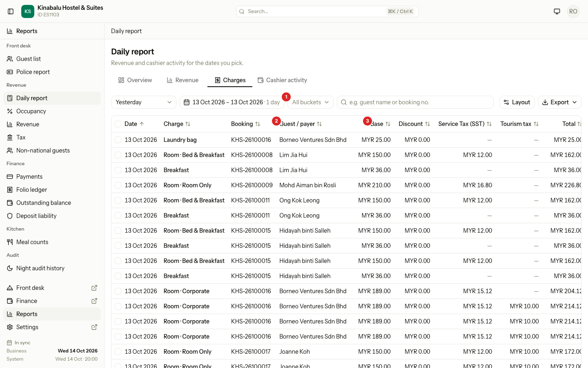Toggle select-all checkbox in table header

point(118,124)
